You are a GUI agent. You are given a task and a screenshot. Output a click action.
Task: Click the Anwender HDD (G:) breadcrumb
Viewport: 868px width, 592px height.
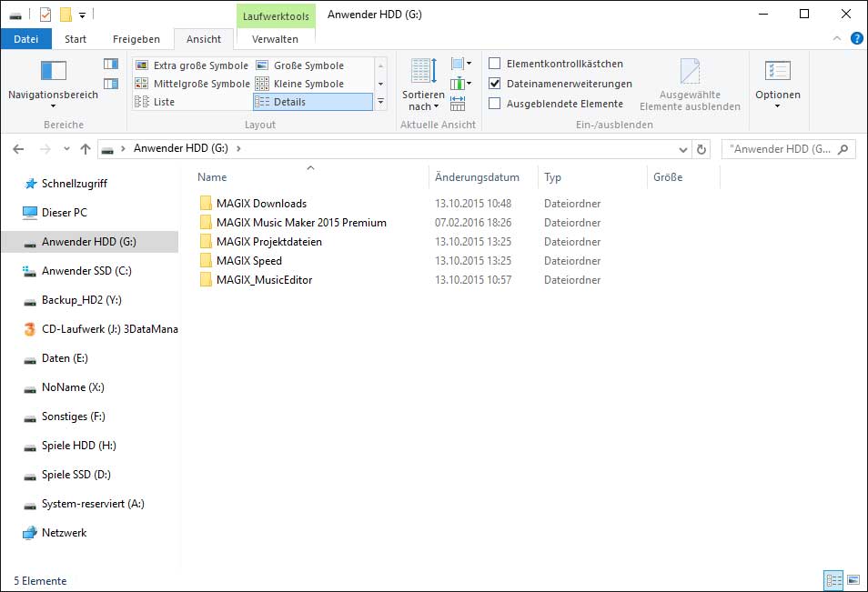coord(180,148)
